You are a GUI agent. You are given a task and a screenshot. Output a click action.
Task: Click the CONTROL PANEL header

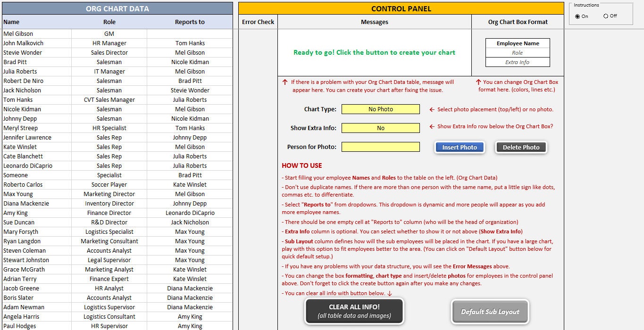[401, 8]
